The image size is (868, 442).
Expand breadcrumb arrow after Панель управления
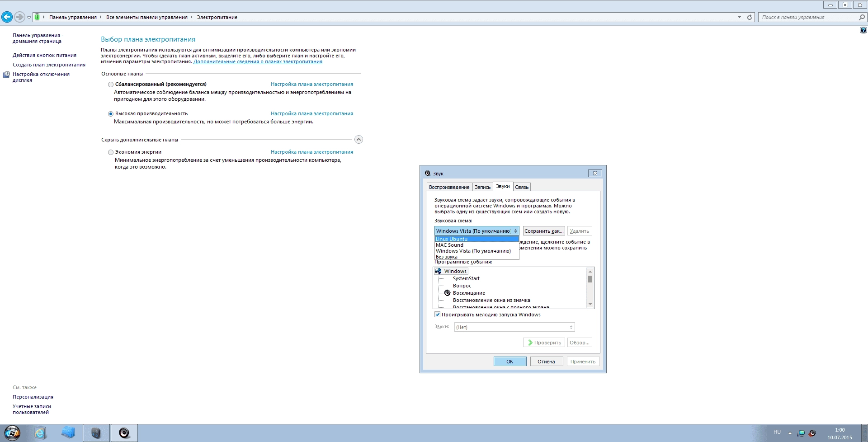(x=101, y=17)
